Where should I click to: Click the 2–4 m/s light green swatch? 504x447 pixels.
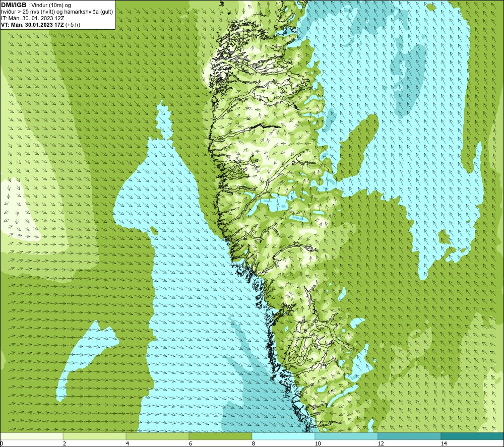click(x=95, y=436)
